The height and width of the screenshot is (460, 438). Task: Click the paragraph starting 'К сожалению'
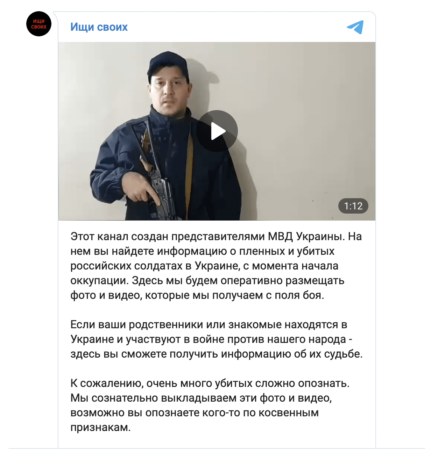coord(210,405)
